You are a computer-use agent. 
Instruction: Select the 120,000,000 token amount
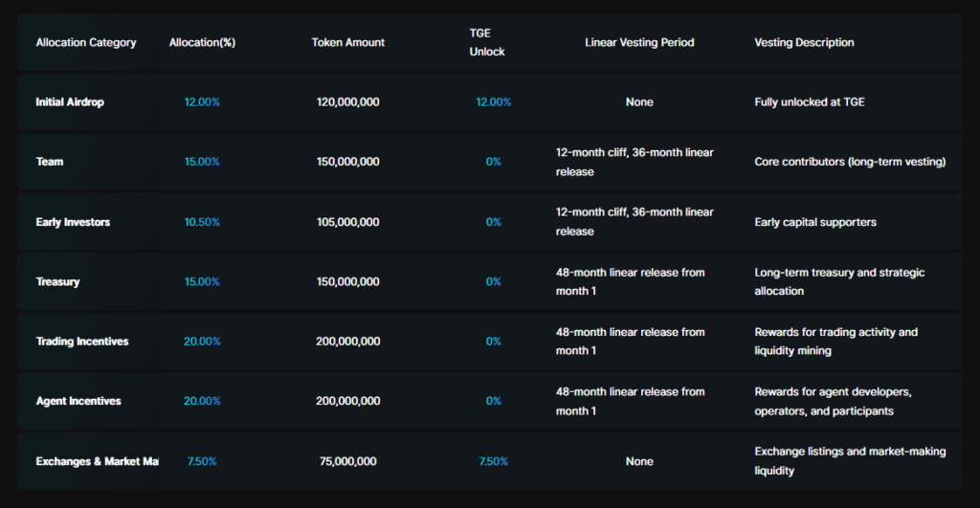click(x=348, y=101)
